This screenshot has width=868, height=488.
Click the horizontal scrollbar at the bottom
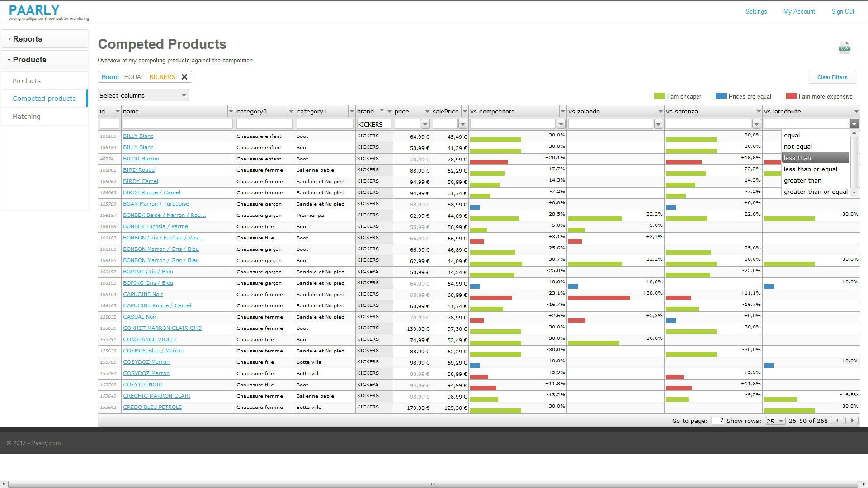pyautogui.click(x=433, y=484)
